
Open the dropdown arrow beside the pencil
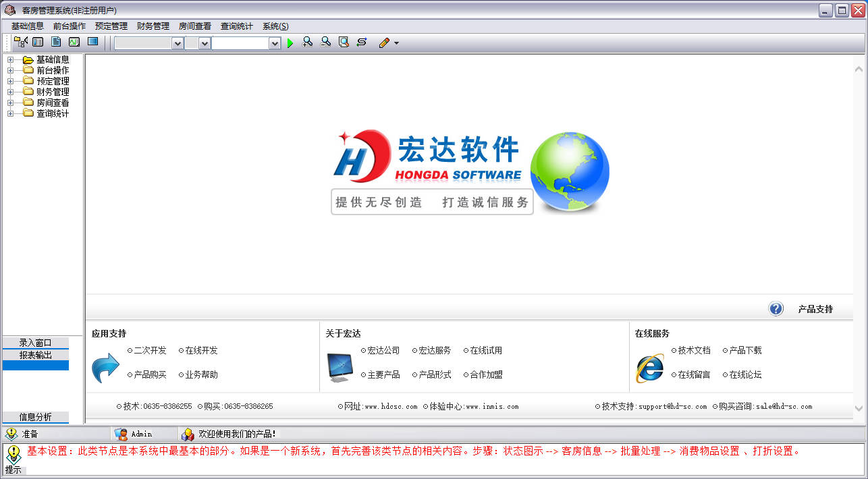(x=396, y=43)
